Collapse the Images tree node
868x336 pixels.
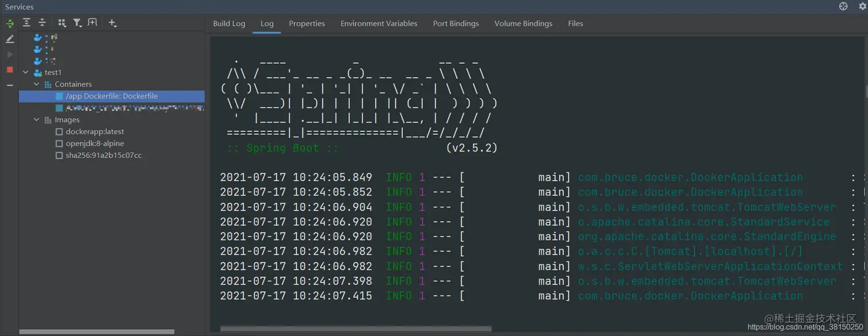[x=37, y=120]
